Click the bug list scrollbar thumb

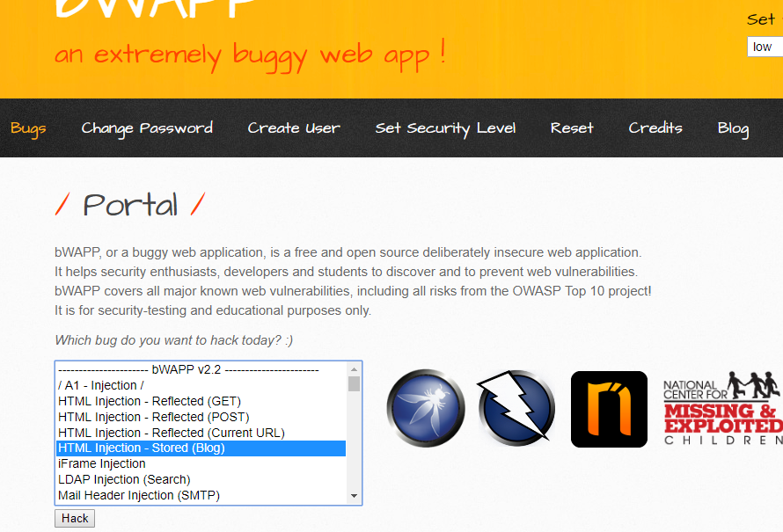354,384
